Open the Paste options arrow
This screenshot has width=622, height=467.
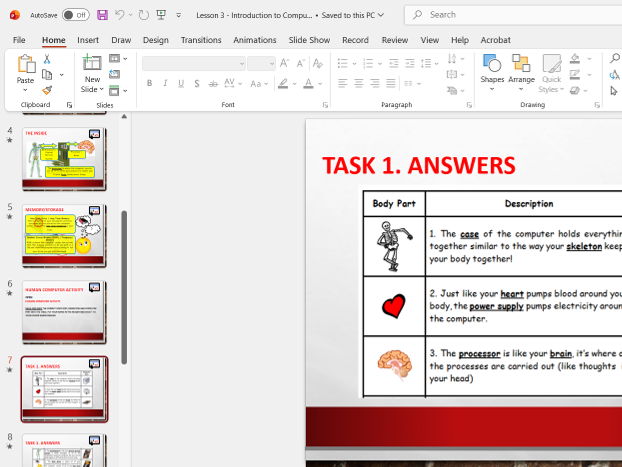(x=25, y=90)
